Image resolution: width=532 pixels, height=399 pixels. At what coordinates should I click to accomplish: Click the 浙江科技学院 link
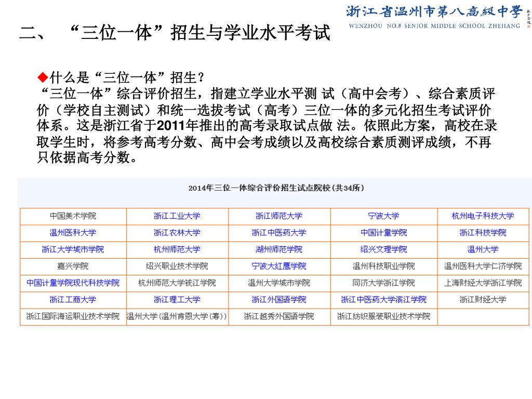click(x=483, y=233)
